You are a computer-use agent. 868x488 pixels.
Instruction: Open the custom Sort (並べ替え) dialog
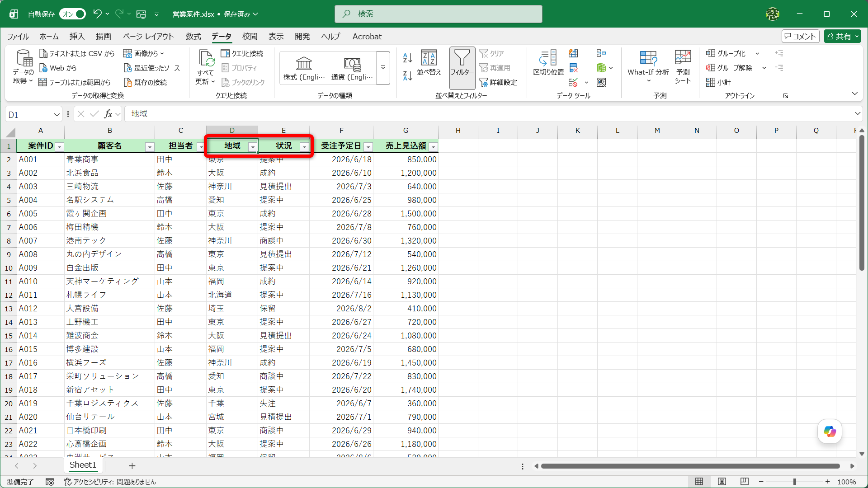(x=429, y=63)
